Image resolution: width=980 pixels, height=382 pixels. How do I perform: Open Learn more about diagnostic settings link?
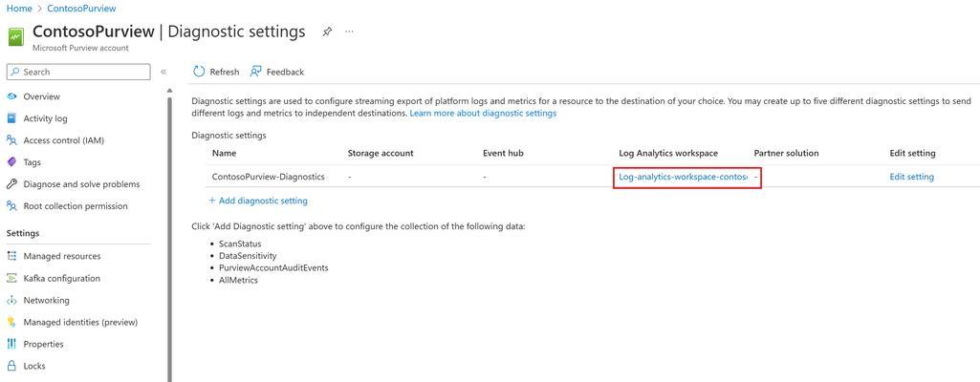pos(483,114)
